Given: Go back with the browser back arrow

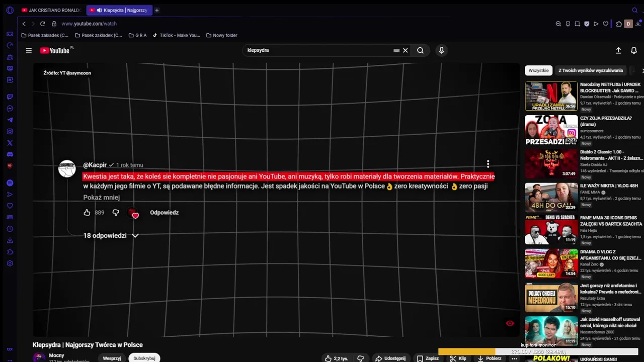Looking at the screenshot, I should click(24, 24).
